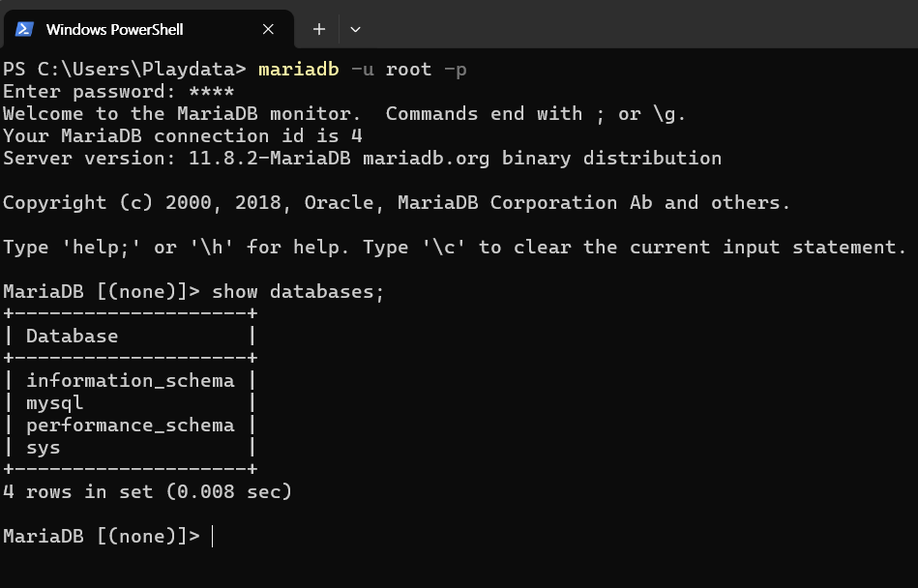
Task: Click the sys database row
Action: point(130,447)
